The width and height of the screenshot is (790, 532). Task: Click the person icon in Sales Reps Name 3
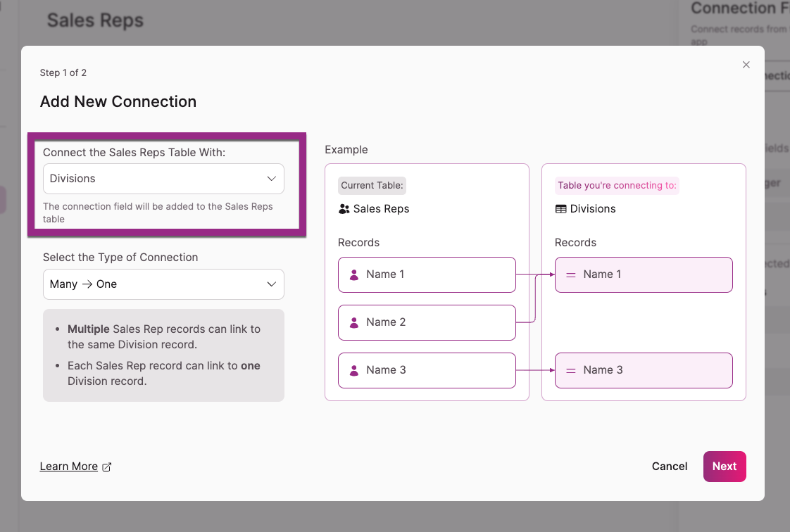pos(354,370)
